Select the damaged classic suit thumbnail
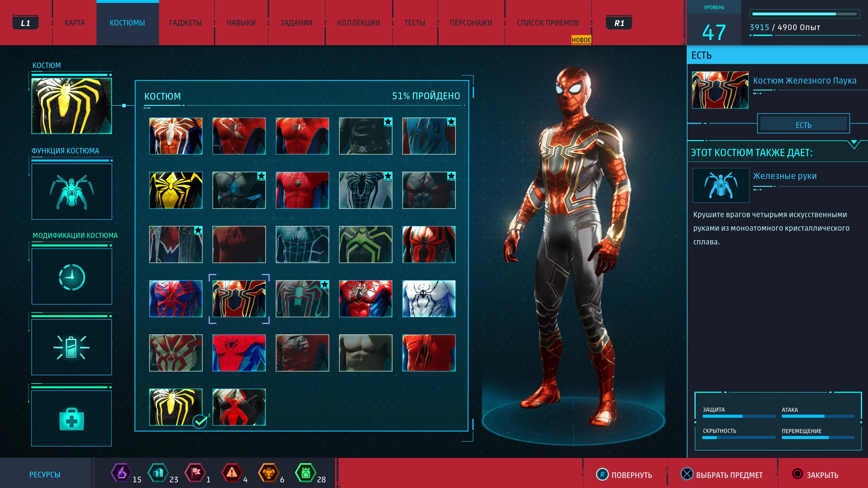This screenshot has height=488, width=868. coord(239,136)
